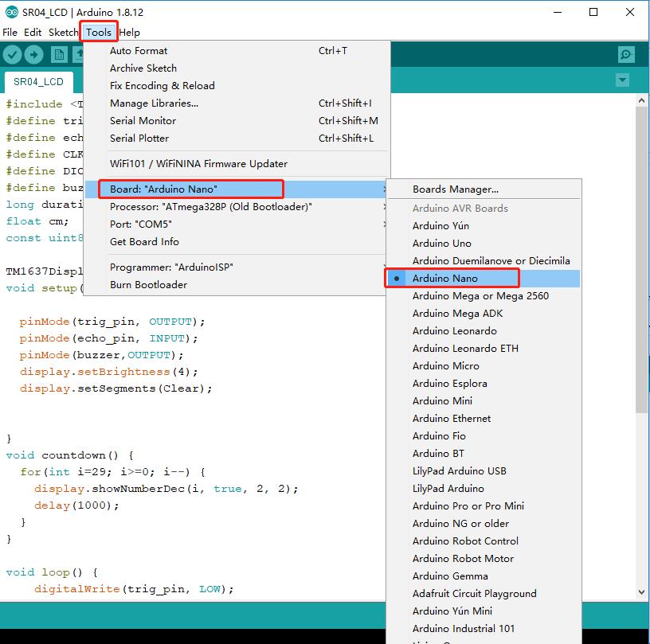650x644 pixels.
Task: Run Auto Format from the Tools menu
Action: pyautogui.click(x=140, y=50)
